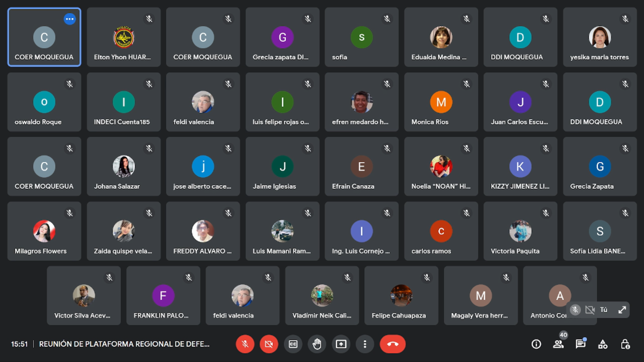Select the Victor Silva participant tile
The image size is (644, 362).
click(x=84, y=296)
